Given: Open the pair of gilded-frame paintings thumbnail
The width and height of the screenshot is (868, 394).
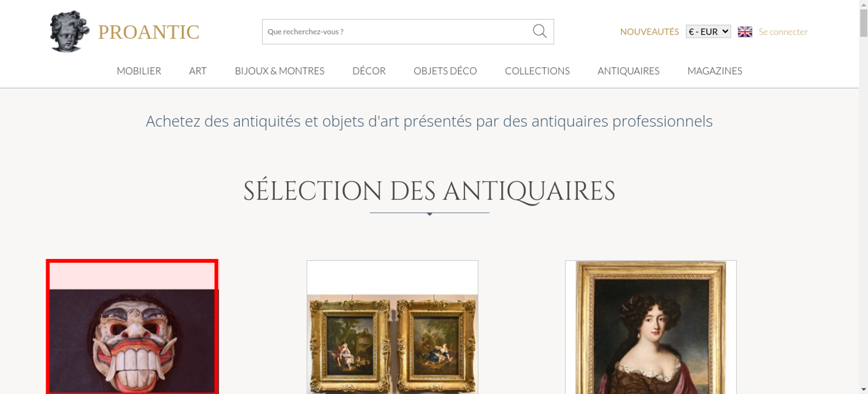Looking at the screenshot, I should point(392,327).
